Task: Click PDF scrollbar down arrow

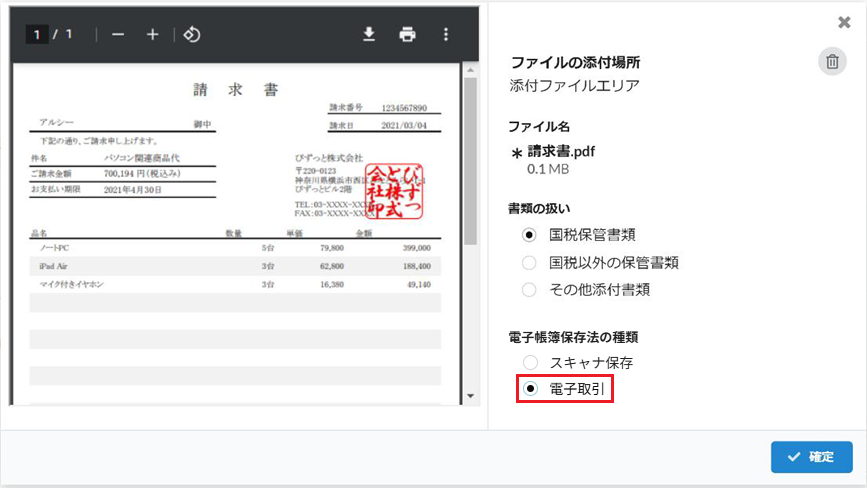Action: (471, 396)
